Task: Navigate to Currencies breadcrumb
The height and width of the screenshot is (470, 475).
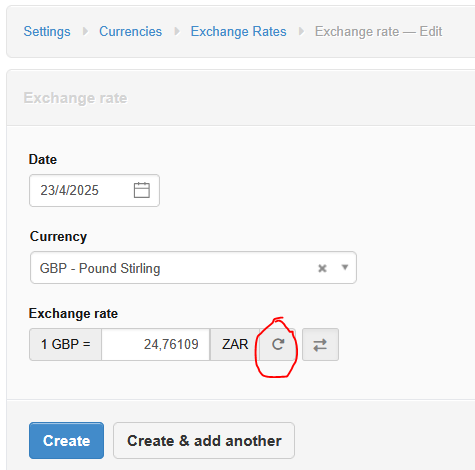Action: [x=130, y=31]
